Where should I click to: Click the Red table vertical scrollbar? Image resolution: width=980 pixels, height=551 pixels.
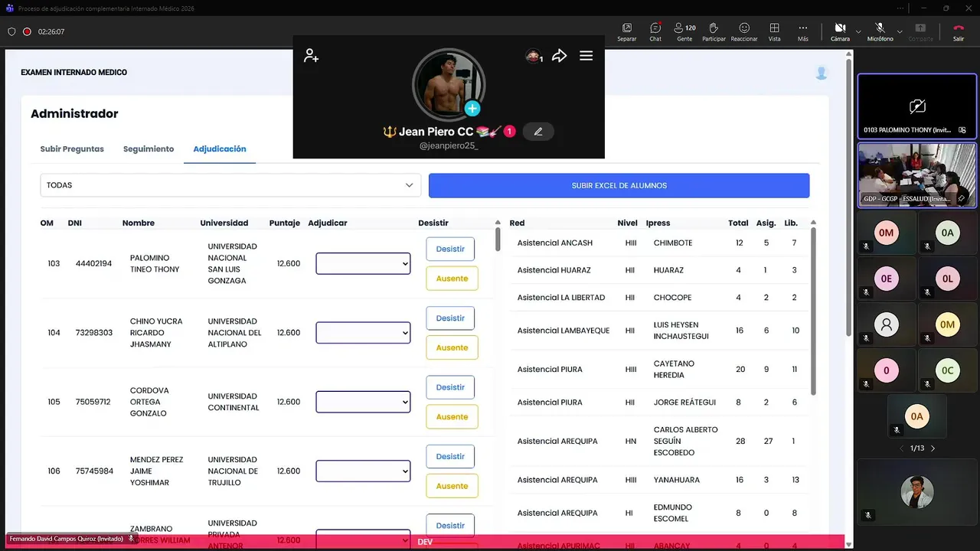813,310
